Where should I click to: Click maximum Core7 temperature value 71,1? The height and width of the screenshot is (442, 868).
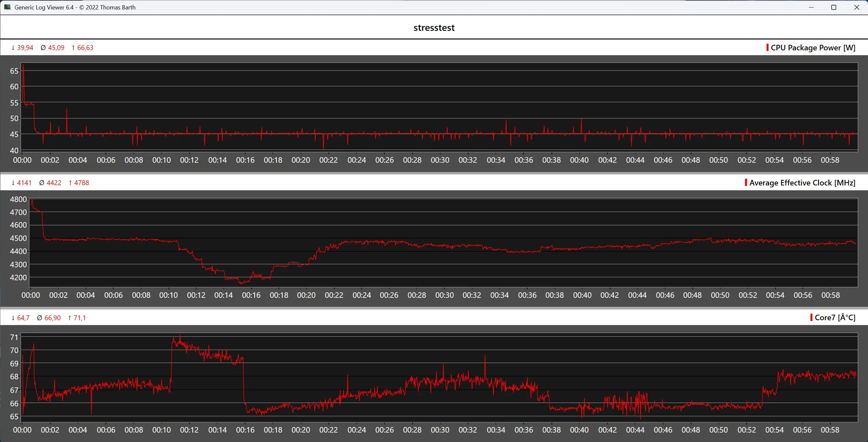click(x=79, y=318)
